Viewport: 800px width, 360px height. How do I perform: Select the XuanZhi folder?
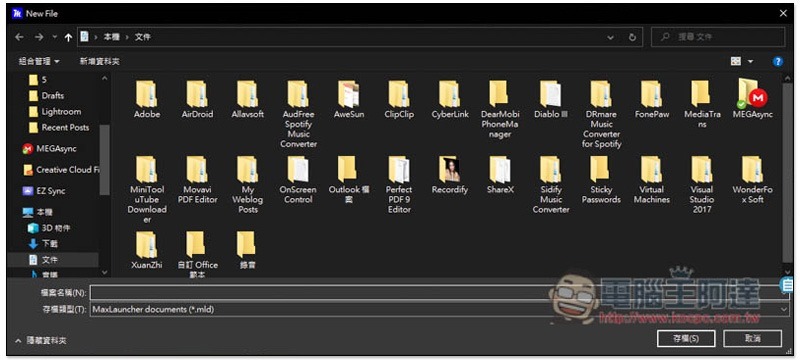146,250
